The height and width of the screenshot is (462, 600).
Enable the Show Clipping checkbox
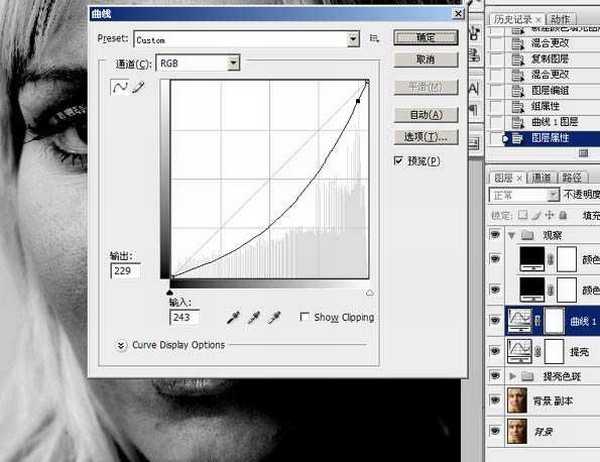[305, 318]
